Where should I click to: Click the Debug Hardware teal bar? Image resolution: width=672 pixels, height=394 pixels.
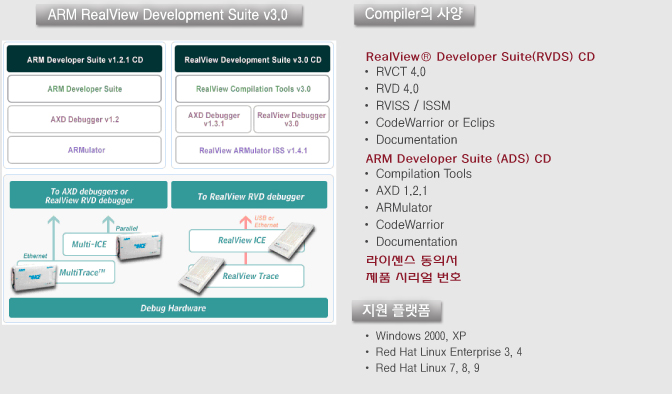point(168,308)
